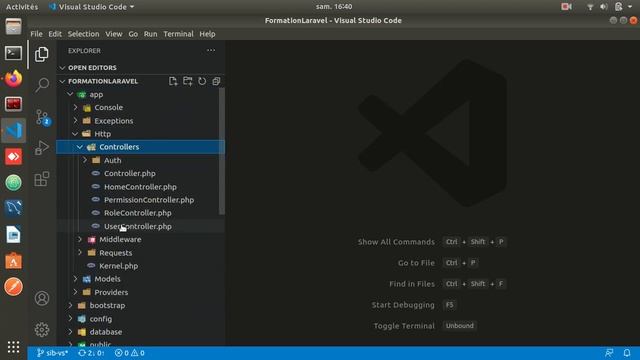Open the Selection menu
This screenshot has height=360, width=640.
[83, 34]
